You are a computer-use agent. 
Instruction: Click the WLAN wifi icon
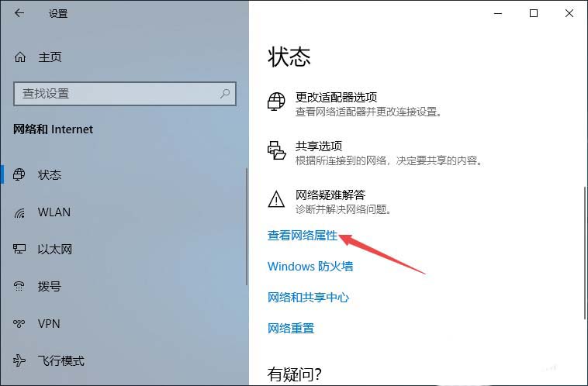(x=19, y=212)
